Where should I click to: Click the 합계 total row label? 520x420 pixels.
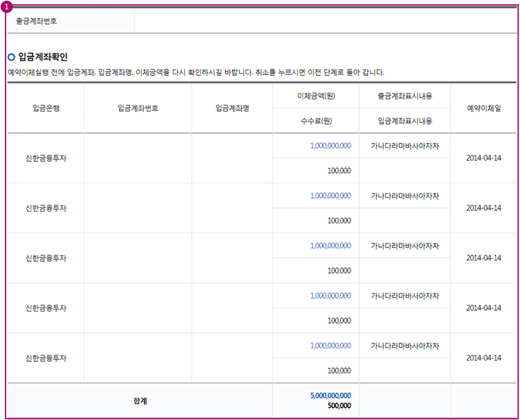coord(140,401)
